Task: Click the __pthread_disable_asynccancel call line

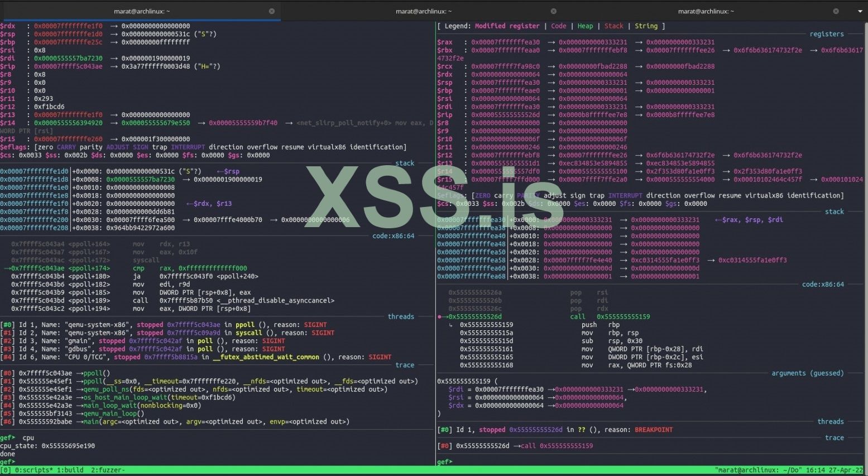Action: [x=173, y=301]
